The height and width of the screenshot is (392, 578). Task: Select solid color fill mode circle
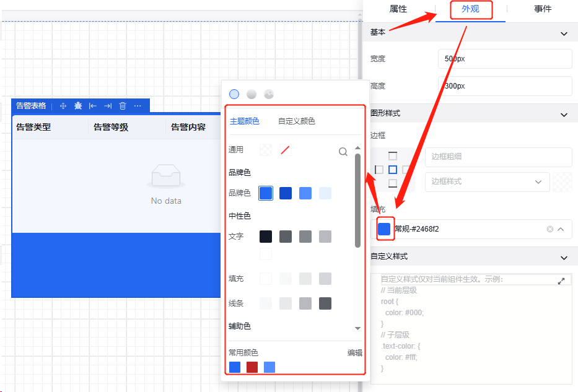[234, 94]
